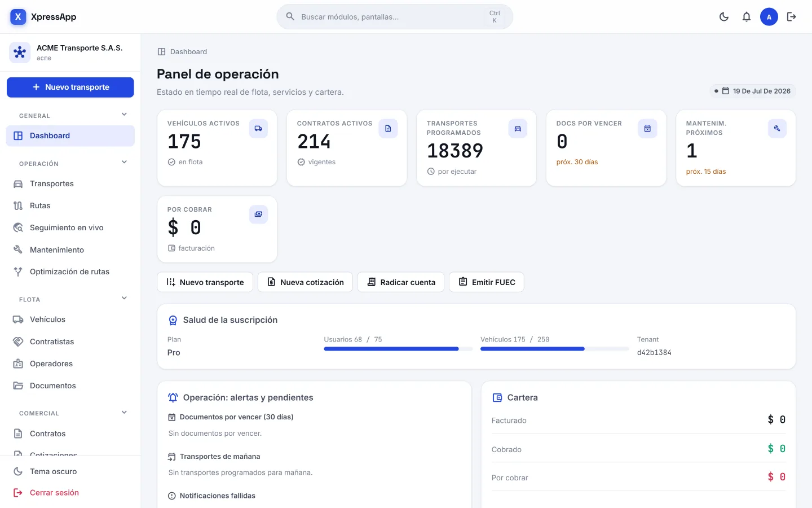Image resolution: width=812 pixels, height=508 pixels.
Task: Click Pro plan value
Action: click(174, 353)
